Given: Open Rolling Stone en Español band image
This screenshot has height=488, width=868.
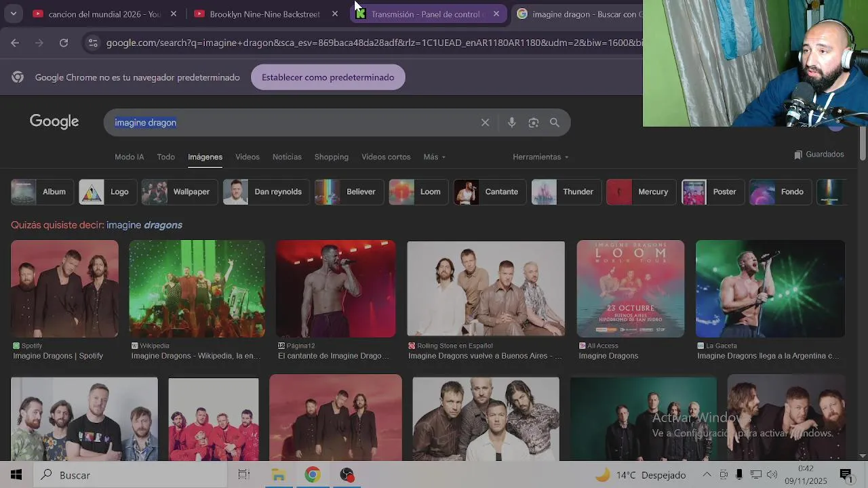Looking at the screenshot, I should pos(486,289).
